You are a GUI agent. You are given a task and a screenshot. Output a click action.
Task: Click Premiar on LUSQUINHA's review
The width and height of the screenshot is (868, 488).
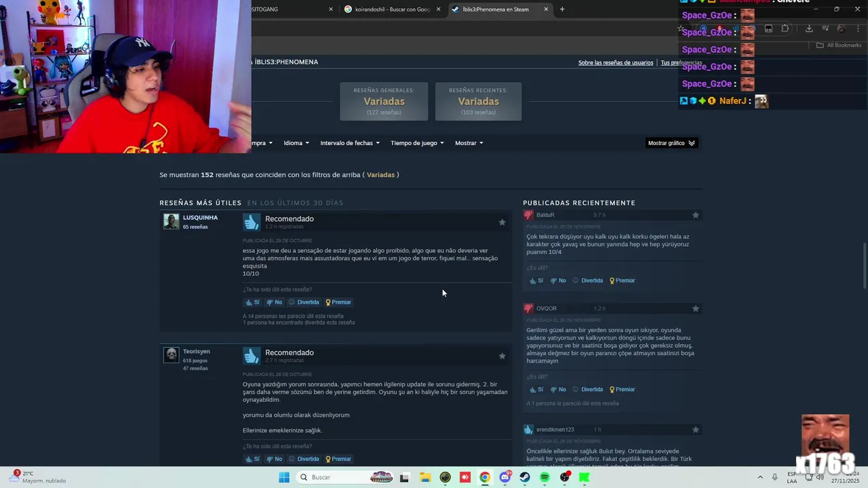338,302
